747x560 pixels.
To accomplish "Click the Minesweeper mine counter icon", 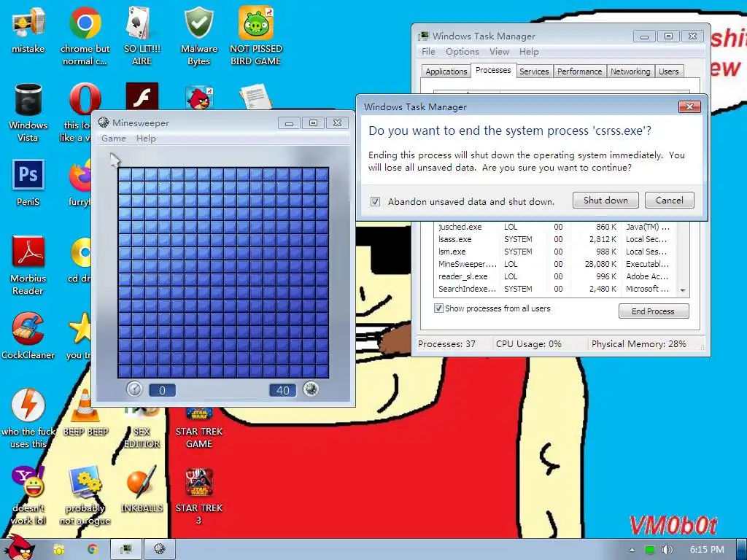I will pyautogui.click(x=311, y=389).
